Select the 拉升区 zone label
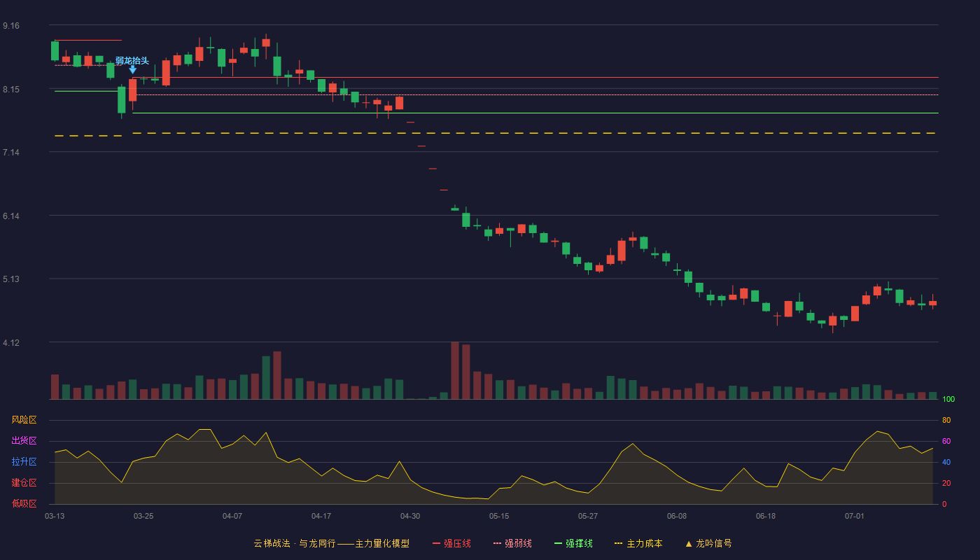Image resolution: width=980 pixels, height=560 pixels. pyautogui.click(x=24, y=462)
